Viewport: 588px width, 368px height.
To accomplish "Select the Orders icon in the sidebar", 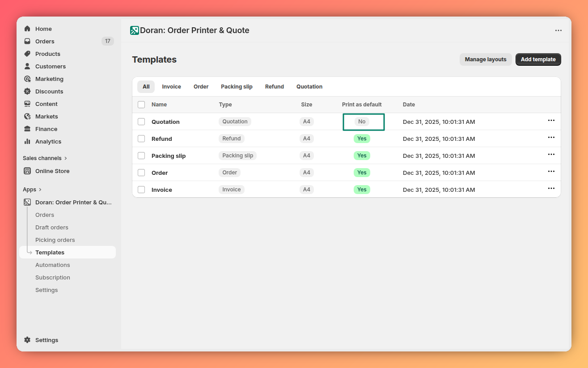I will 27,41.
